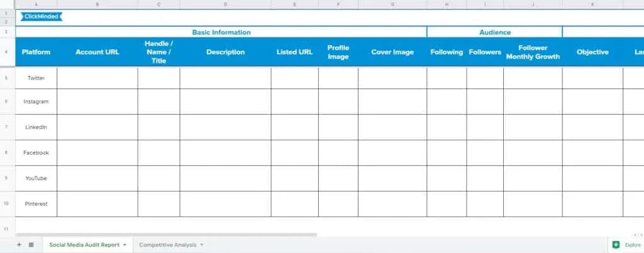The width and height of the screenshot is (644, 253).
Task: Click the green Explore icon
Action: [x=615, y=245]
